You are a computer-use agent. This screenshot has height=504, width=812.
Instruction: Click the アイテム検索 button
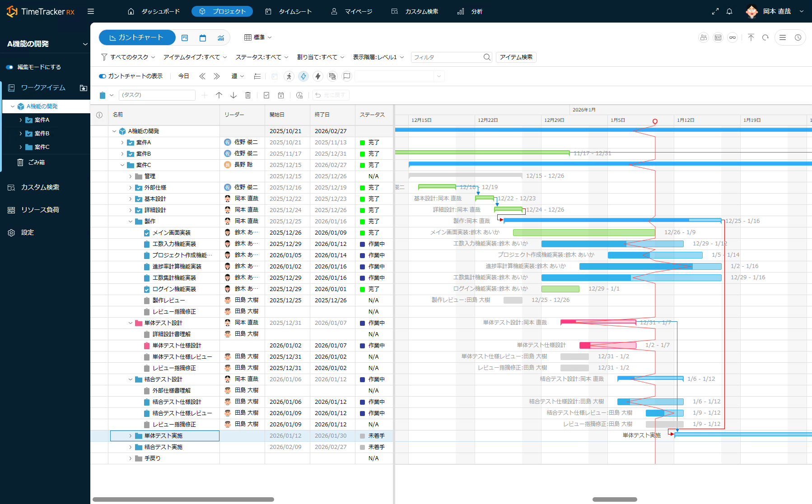(516, 57)
